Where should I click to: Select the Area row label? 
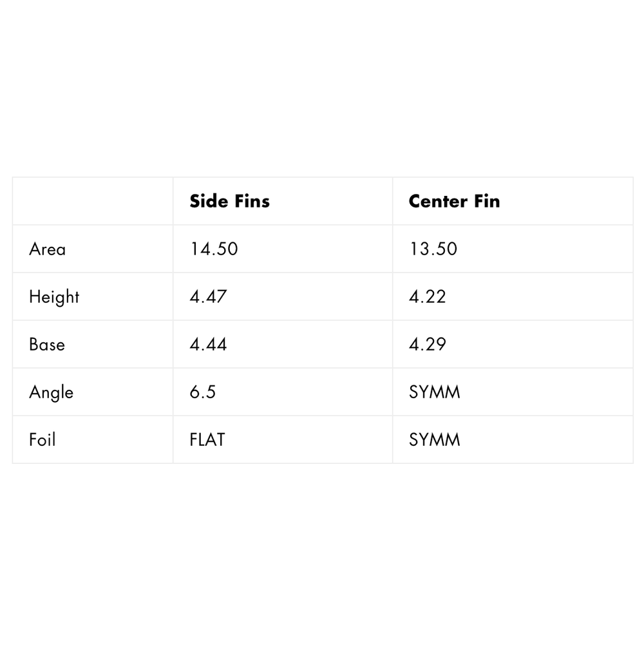47,249
